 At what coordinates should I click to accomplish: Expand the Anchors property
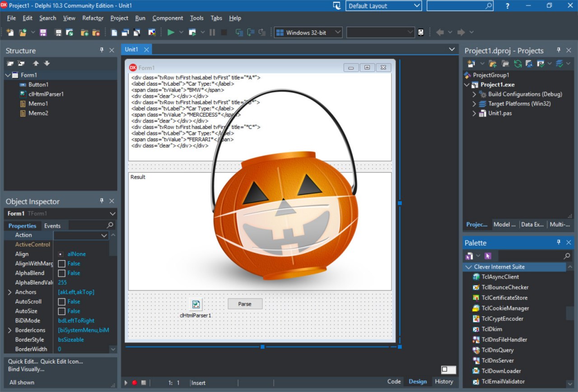10,292
